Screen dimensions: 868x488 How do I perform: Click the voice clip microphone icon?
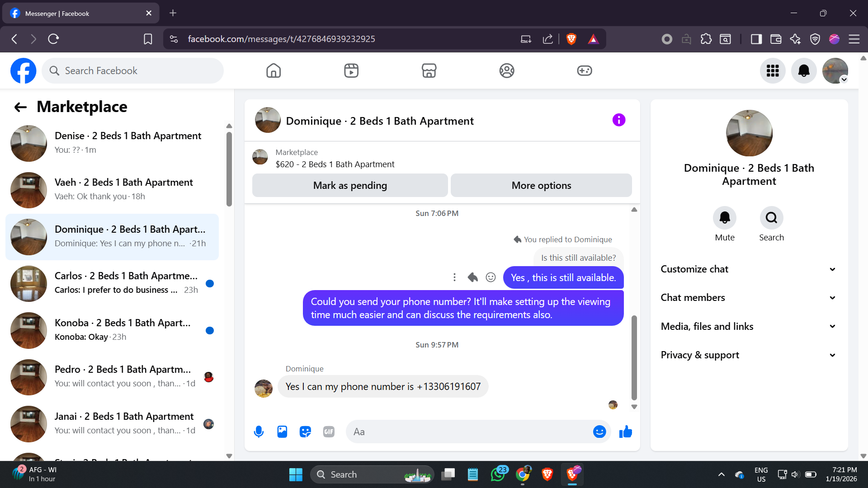[x=259, y=432]
